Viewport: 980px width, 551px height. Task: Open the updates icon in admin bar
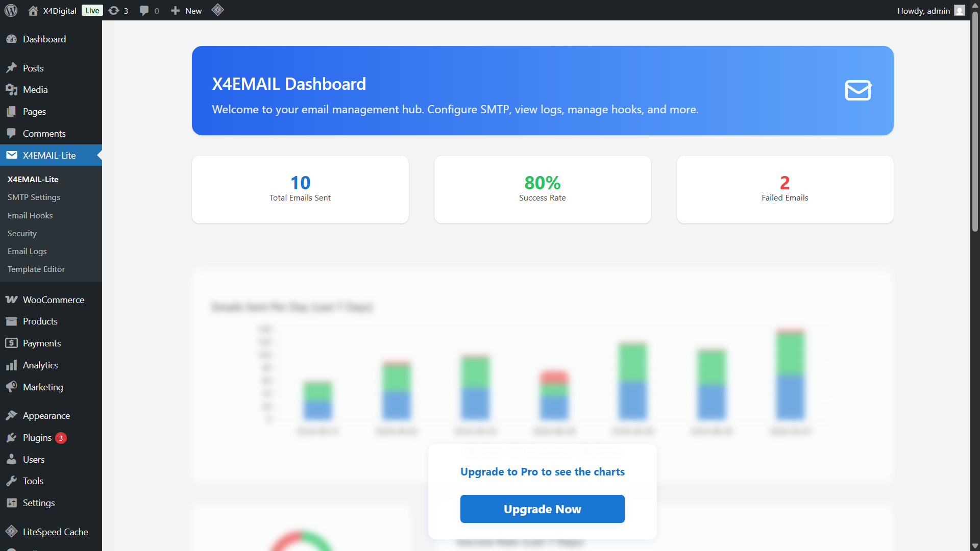[x=114, y=10]
